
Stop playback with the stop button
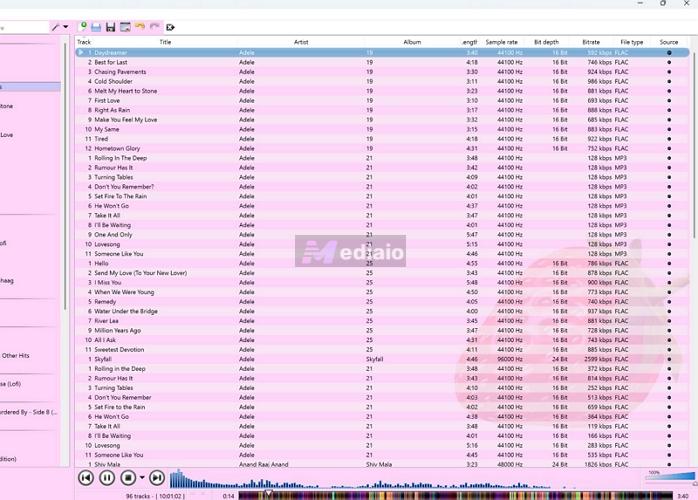click(x=128, y=478)
